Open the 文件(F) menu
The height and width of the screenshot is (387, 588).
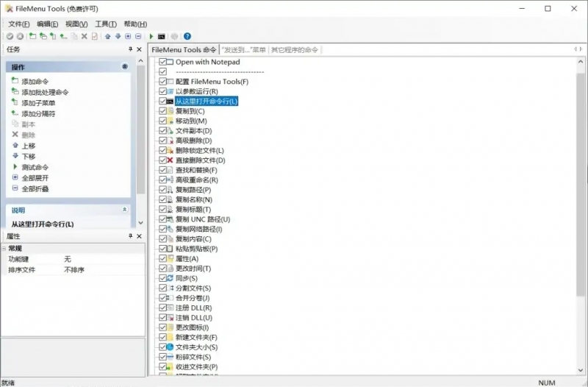(19, 24)
